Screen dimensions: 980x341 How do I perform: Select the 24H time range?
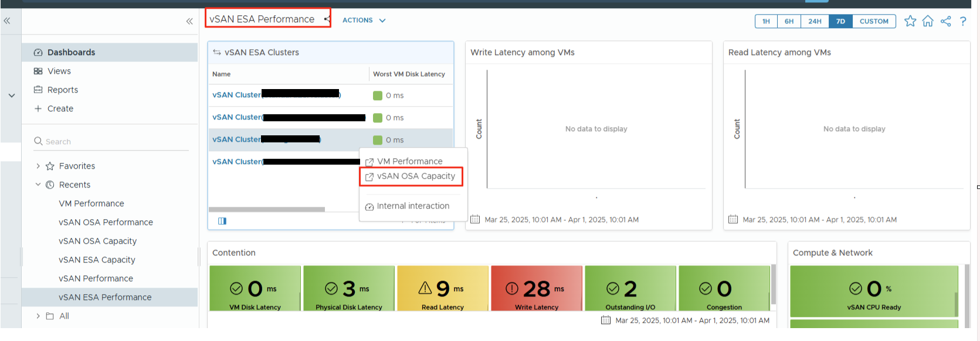tap(815, 21)
